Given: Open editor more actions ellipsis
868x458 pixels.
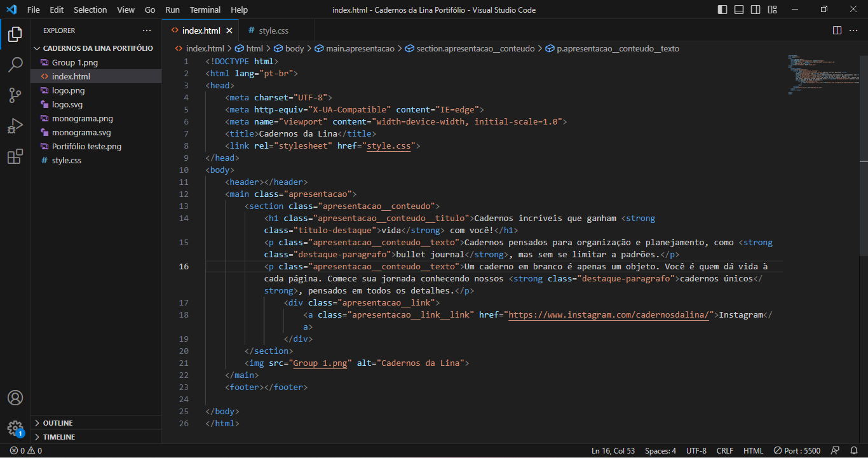Looking at the screenshot, I should 853,30.
